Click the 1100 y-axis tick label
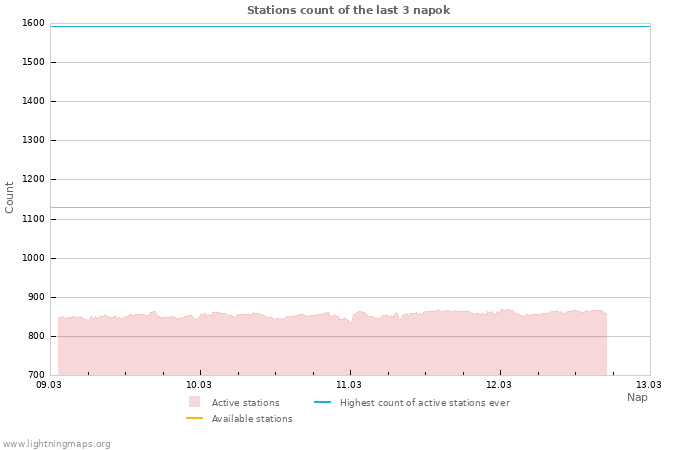Screen dimensions: 700x450 tap(33, 219)
